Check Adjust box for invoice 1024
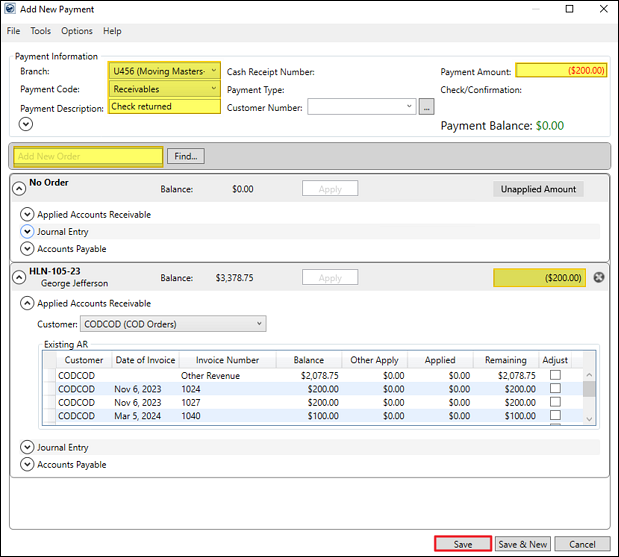 (555, 389)
